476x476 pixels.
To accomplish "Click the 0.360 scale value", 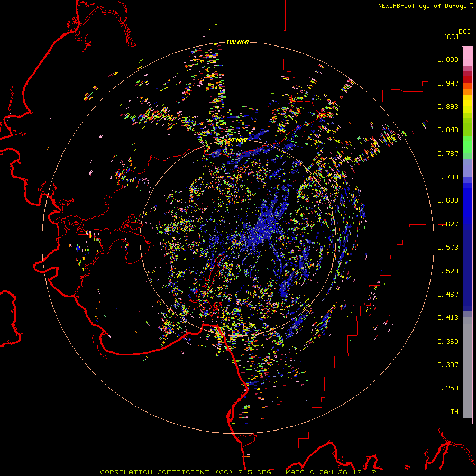I will coord(448,342).
